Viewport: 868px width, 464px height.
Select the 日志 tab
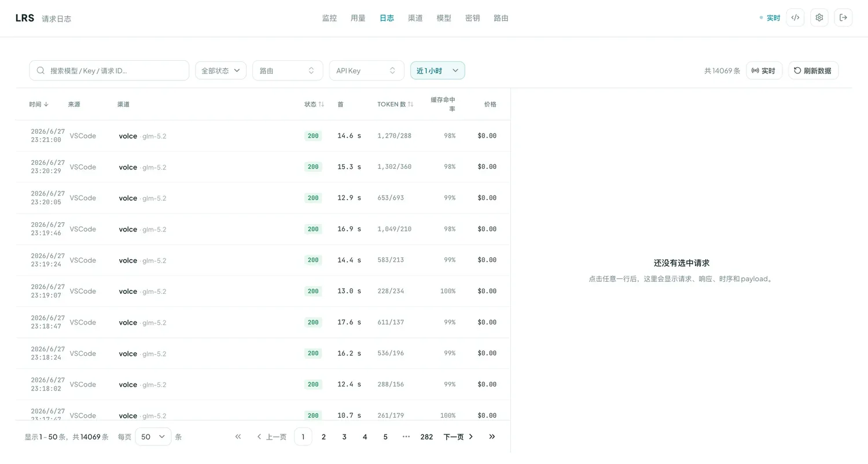387,18
